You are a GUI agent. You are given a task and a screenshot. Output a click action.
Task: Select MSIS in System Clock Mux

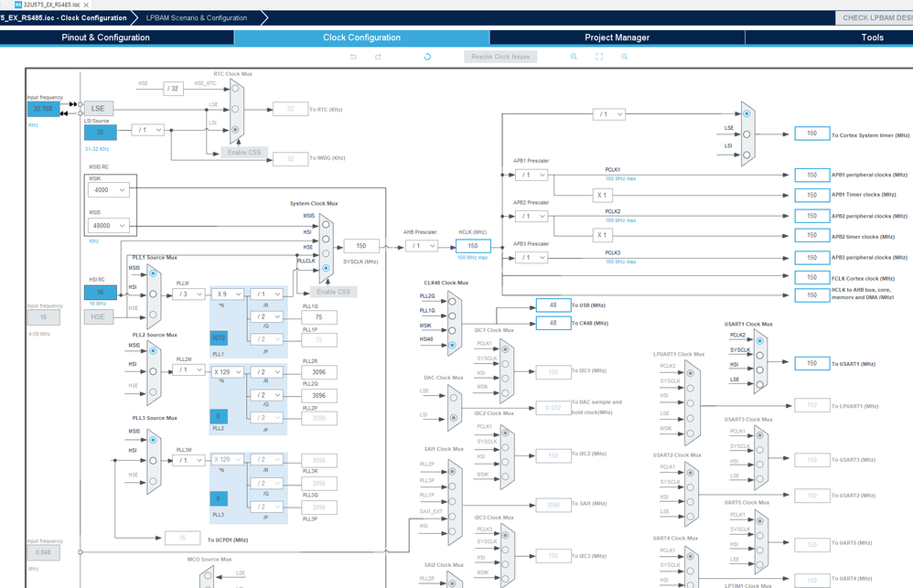pyautogui.click(x=326, y=224)
